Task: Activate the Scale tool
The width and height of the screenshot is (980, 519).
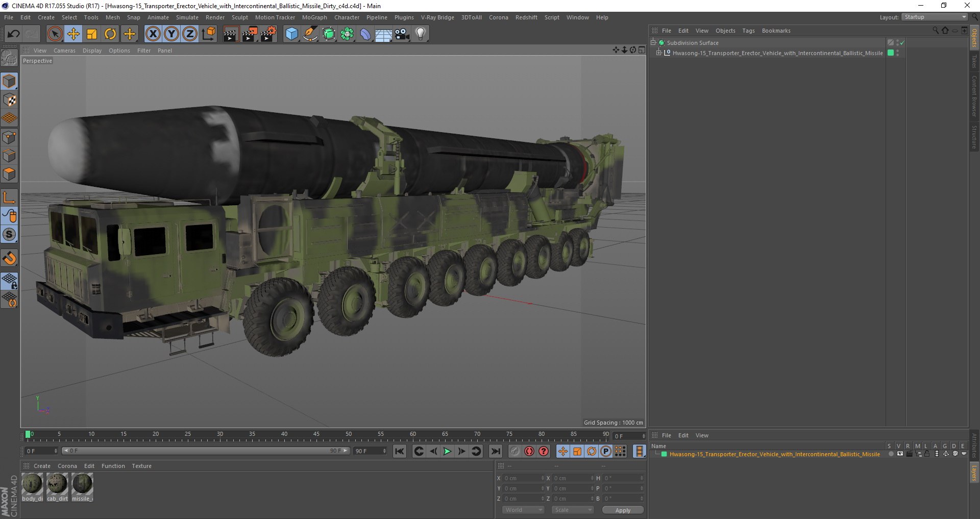Action: 92,34
